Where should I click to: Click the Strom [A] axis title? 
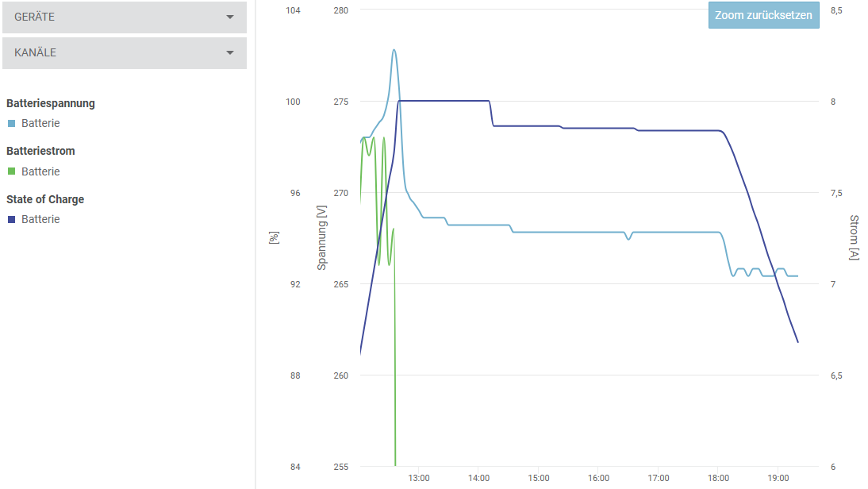point(854,237)
